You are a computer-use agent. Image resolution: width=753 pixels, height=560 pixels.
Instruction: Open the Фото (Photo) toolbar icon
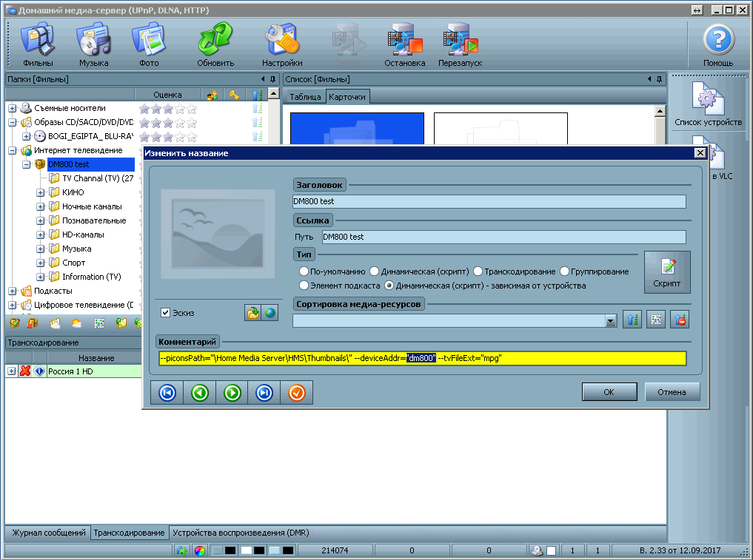(x=149, y=44)
